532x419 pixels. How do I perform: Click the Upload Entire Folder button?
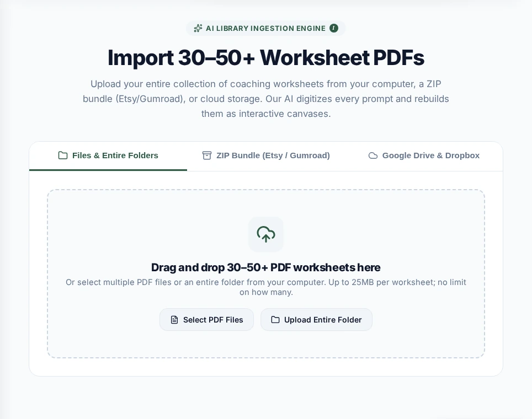(x=316, y=320)
